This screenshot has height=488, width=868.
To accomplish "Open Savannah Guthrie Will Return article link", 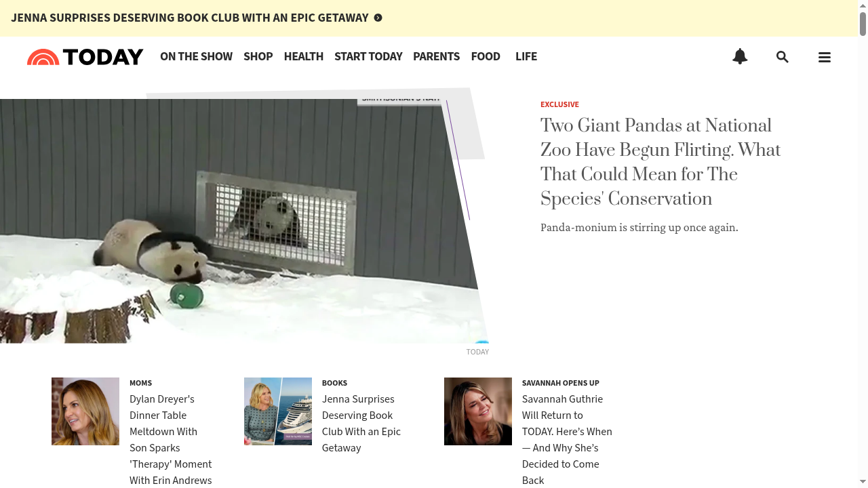I will [567, 439].
